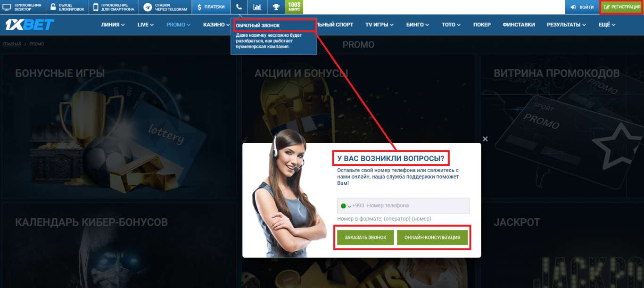
Task: Click the ОНЛАЙН-КОНСУЛЬТАЦИЯ button
Action: (x=432, y=238)
